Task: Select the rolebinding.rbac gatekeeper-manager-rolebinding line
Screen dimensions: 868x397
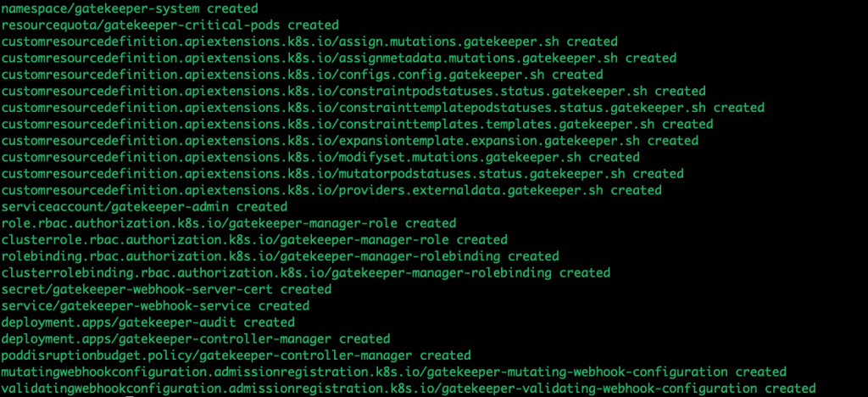Action: pos(280,256)
